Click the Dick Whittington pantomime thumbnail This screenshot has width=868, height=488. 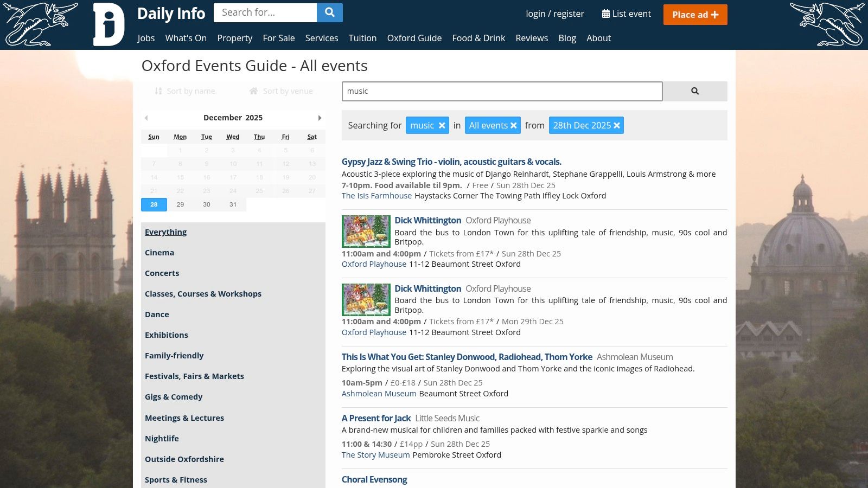[x=366, y=232]
